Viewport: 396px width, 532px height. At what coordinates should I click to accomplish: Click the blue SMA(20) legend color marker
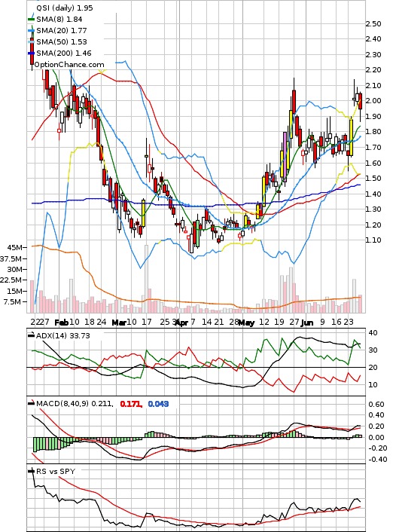pyautogui.click(x=31, y=31)
